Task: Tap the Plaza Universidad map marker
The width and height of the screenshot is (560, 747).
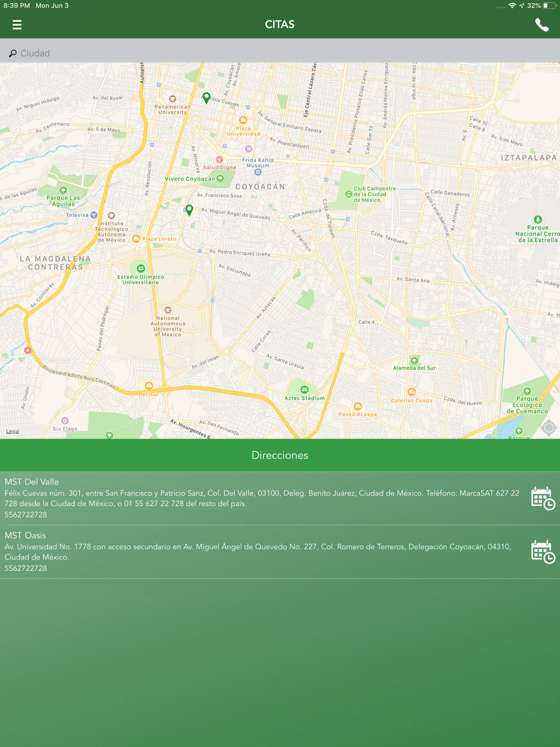Action: pyautogui.click(x=243, y=120)
